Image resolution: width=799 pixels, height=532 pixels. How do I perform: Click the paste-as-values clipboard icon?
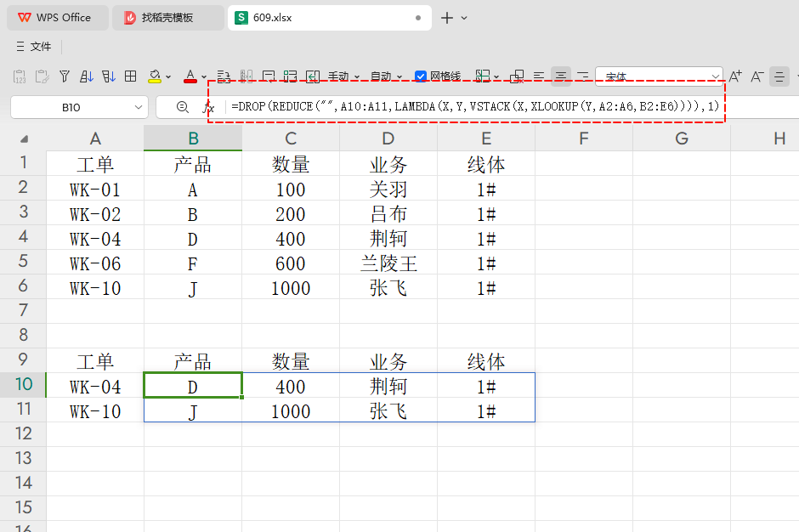click(20, 76)
